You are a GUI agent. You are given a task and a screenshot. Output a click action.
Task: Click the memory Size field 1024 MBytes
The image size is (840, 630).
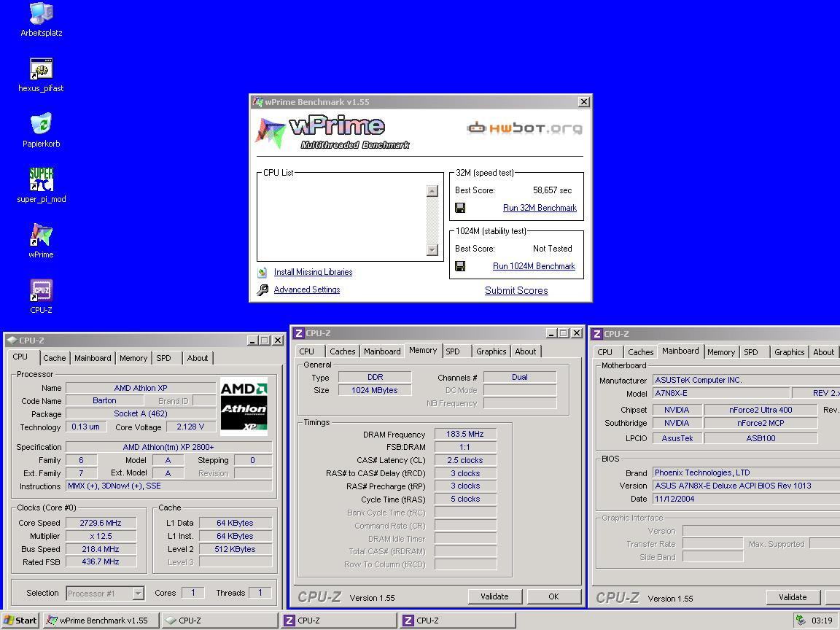pyautogui.click(x=375, y=390)
